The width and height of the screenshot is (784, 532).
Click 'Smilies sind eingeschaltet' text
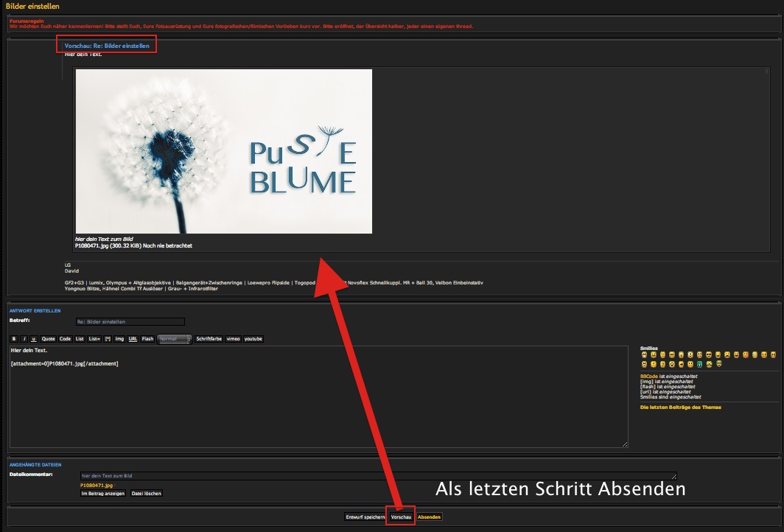click(671, 397)
